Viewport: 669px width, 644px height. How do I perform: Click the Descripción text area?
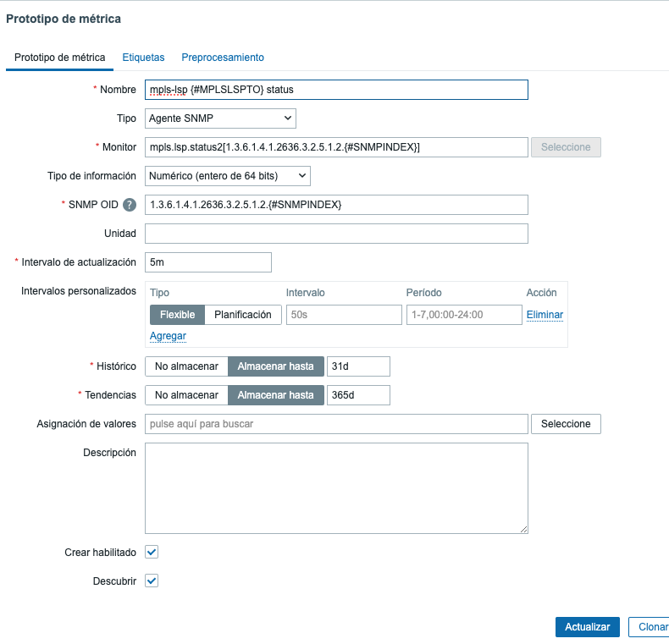coord(336,488)
